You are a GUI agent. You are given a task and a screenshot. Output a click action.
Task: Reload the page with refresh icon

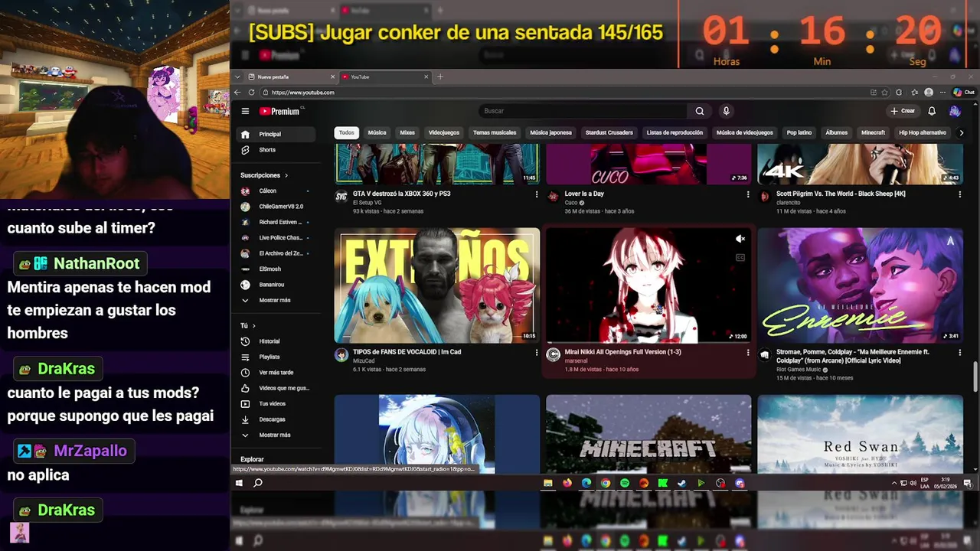tap(252, 92)
